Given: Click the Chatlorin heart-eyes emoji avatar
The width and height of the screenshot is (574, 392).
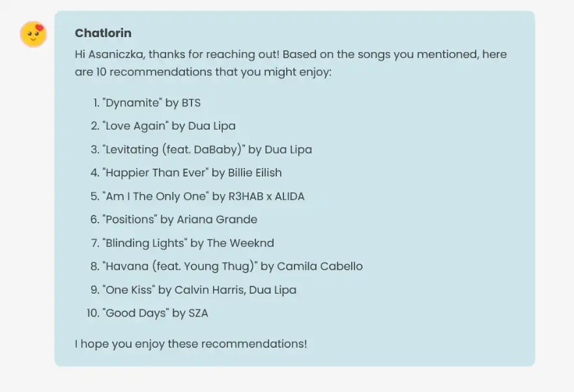Looking at the screenshot, I should pyautogui.click(x=33, y=35).
